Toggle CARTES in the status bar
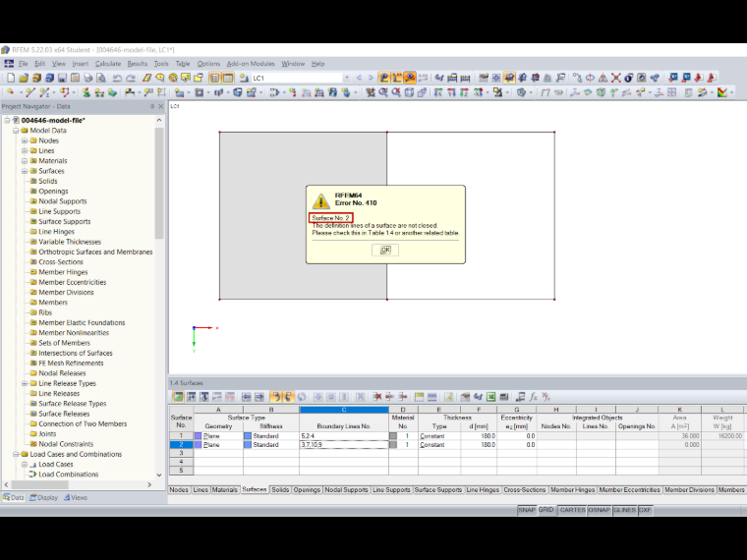Image resolution: width=747 pixels, height=560 pixels. 572,510
